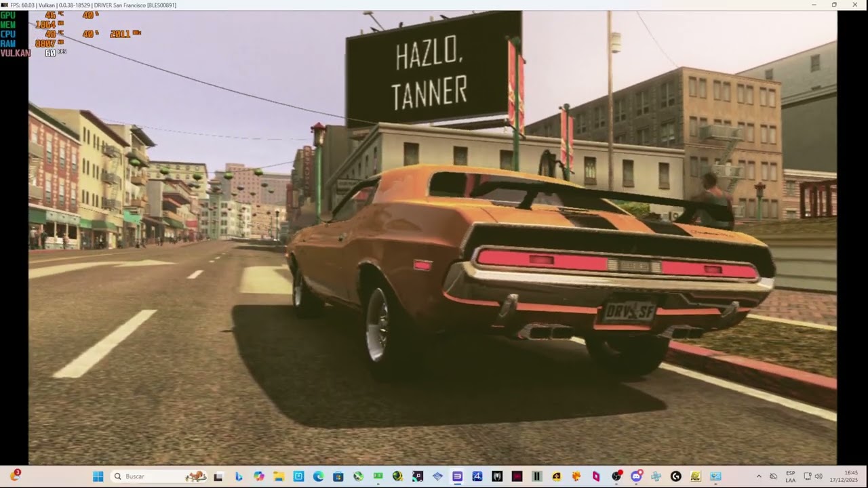This screenshot has height=488, width=868.
Task: Open the network status tray icon
Action: [x=808, y=476]
